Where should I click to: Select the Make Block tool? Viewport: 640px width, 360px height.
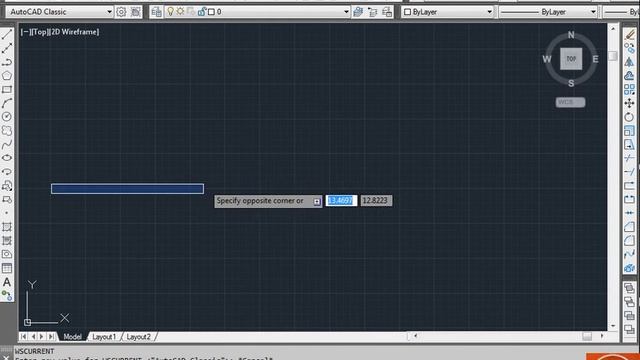click(x=7, y=199)
